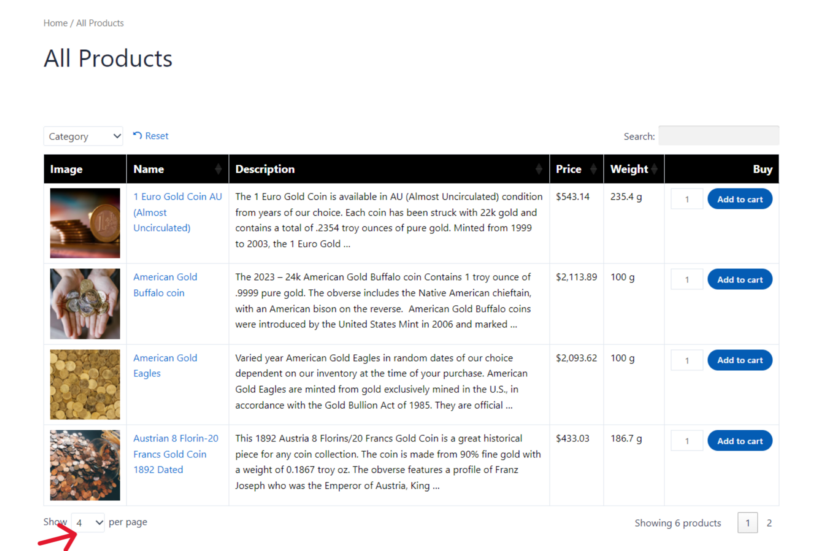Open the American Gold Buffalo coin image
820x551 pixels.
(85, 304)
